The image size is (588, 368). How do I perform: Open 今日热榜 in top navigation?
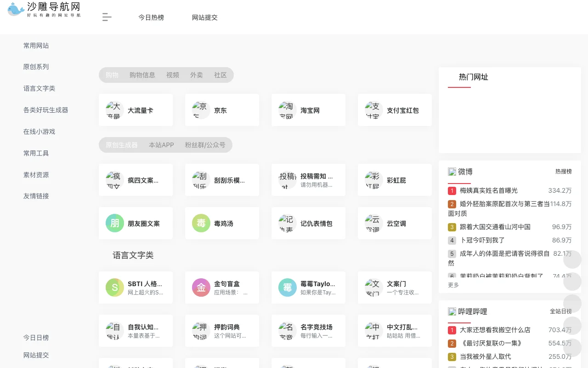pyautogui.click(x=151, y=17)
